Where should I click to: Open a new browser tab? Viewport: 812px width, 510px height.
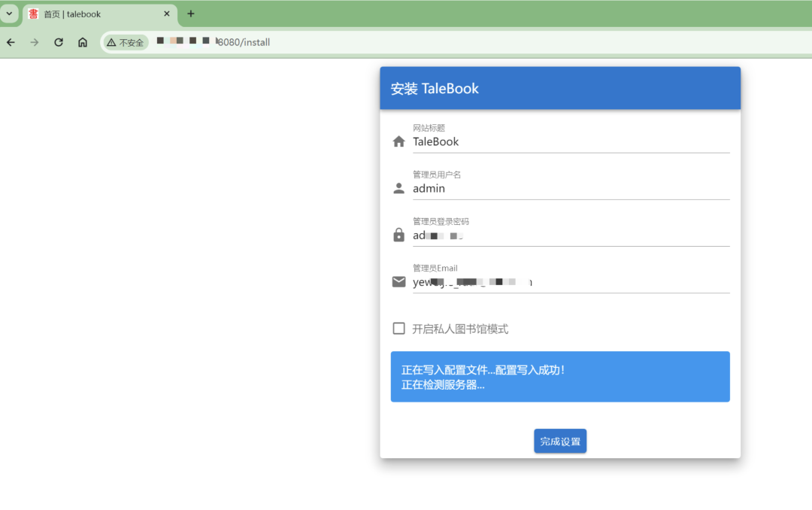[191, 14]
